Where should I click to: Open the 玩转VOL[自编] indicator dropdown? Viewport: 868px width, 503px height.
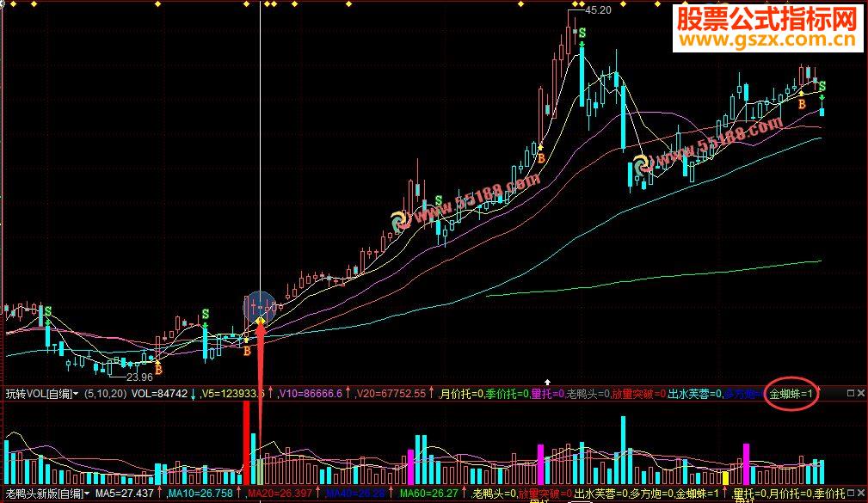pos(76,394)
